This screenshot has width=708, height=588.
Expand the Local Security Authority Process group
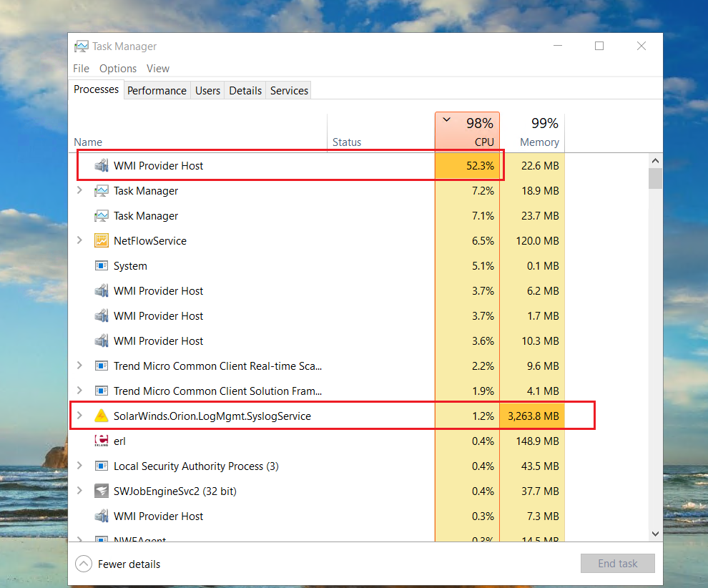pyautogui.click(x=79, y=466)
